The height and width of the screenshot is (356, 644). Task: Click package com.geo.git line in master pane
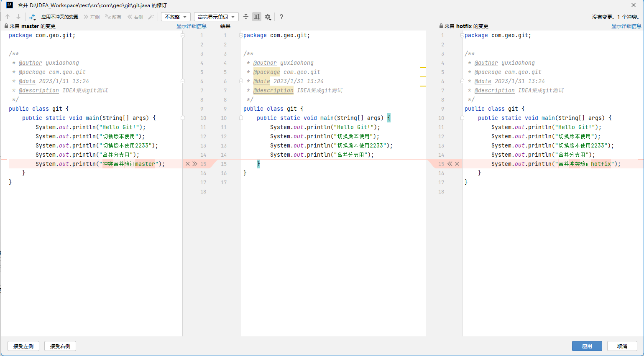point(42,35)
